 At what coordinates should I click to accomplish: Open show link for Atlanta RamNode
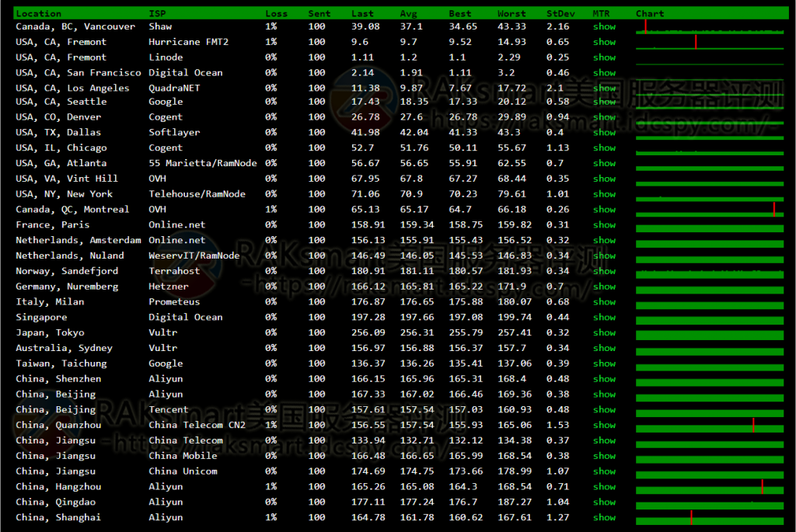click(x=604, y=163)
